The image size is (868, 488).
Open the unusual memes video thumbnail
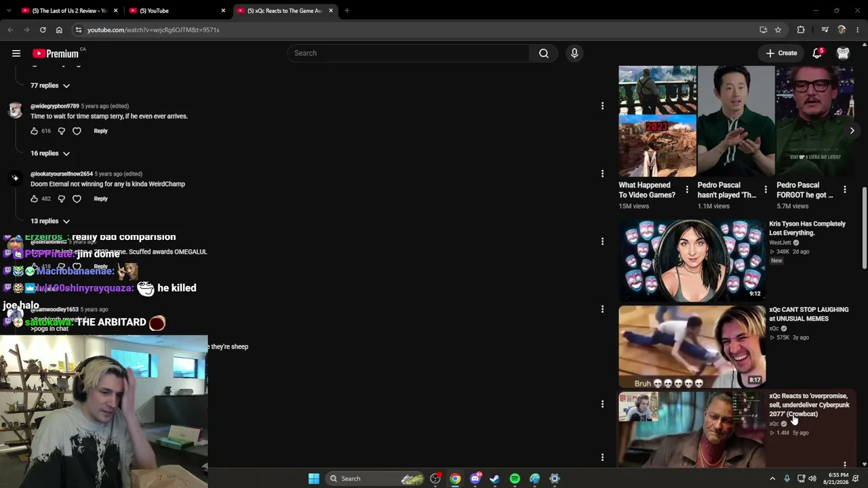[x=691, y=346]
